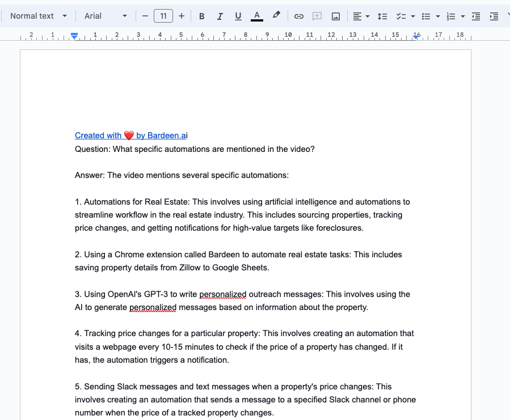The width and height of the screenshot is (510, 420).
Task: Click the checklist icon
Action: point(401,16)
